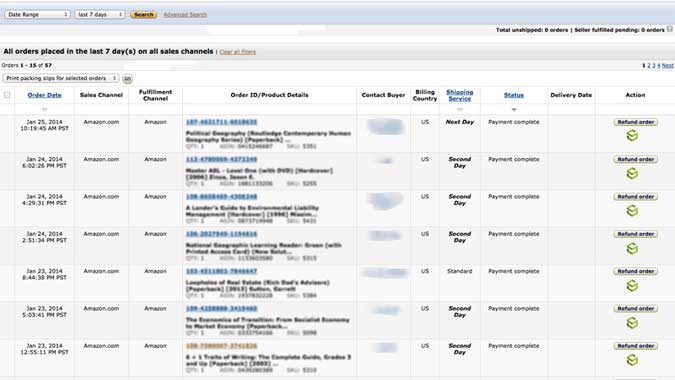Click the 'Orders 1 - 15 of 57' count text
The height and width of the screenshot is (380, 675).
point(27,65)
